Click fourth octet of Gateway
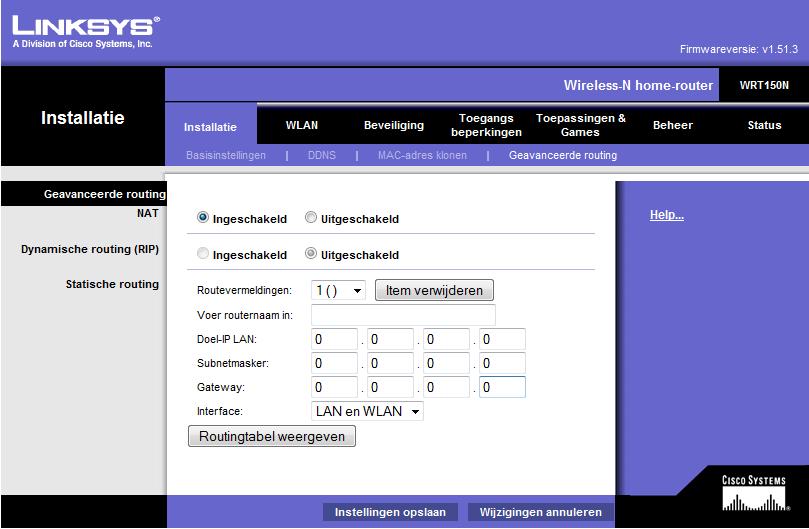Viewport: 809px width, 529px height. (x=502, y=387)
